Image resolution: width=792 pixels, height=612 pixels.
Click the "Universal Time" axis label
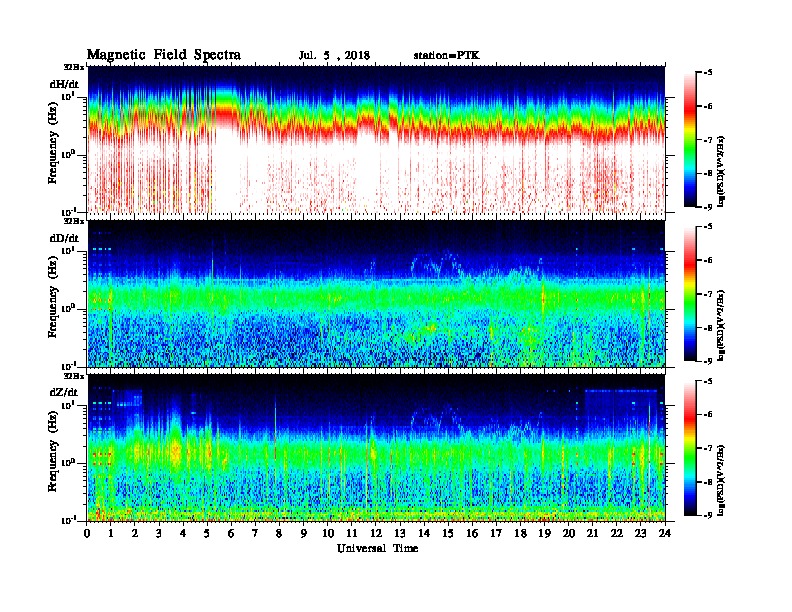coord(377,548)
